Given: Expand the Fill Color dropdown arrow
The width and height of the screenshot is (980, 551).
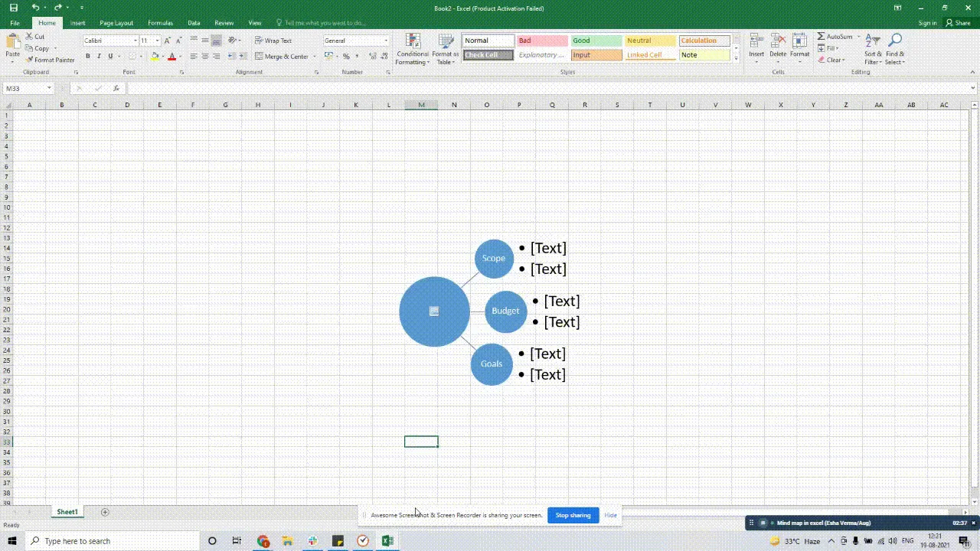Looking at the screenshot, I should pyautogui.click(x=163, y=56).
